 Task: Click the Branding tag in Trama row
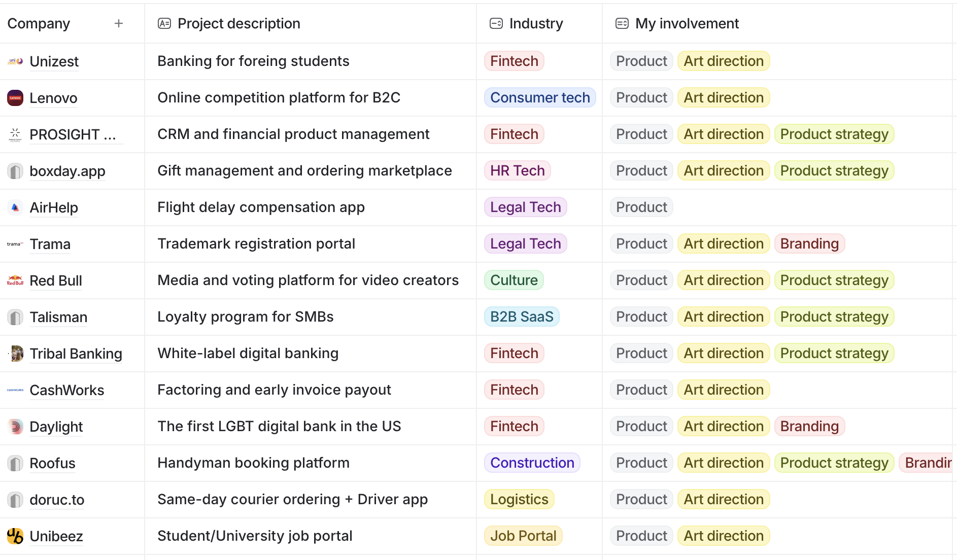(x=809, y=243)
